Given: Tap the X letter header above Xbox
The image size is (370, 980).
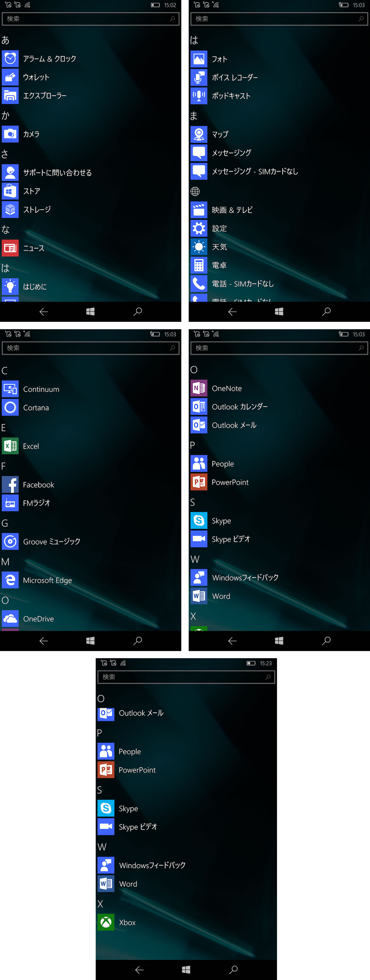Looking at the screenshot, I should click(x=100, y=904).
